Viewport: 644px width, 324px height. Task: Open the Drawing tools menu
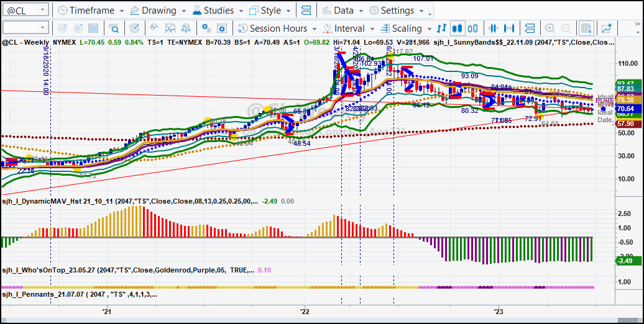pyautogui.click(x=159, y=11)
